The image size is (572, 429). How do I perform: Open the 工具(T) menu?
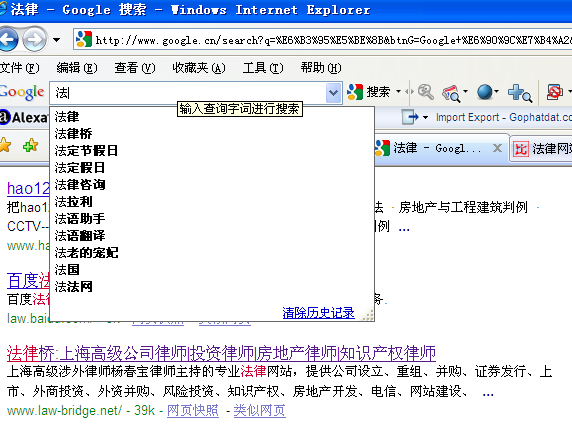263,68
